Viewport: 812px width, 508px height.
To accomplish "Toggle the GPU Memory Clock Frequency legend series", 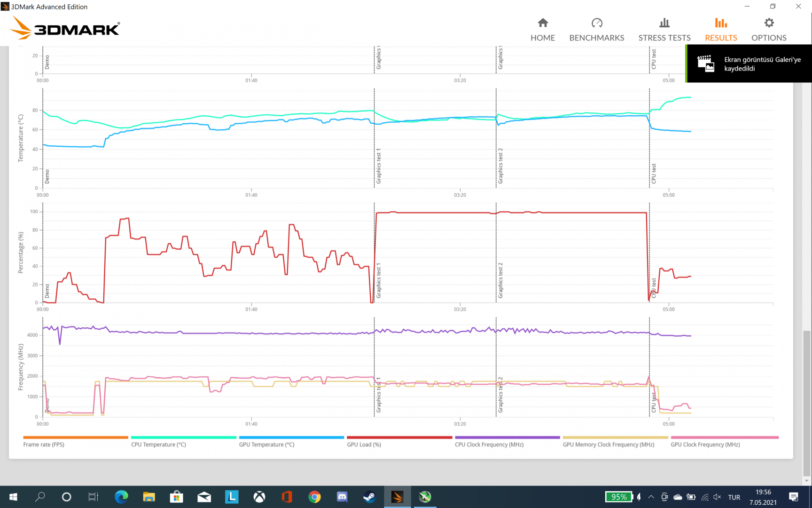I will (x=615, y=441).
